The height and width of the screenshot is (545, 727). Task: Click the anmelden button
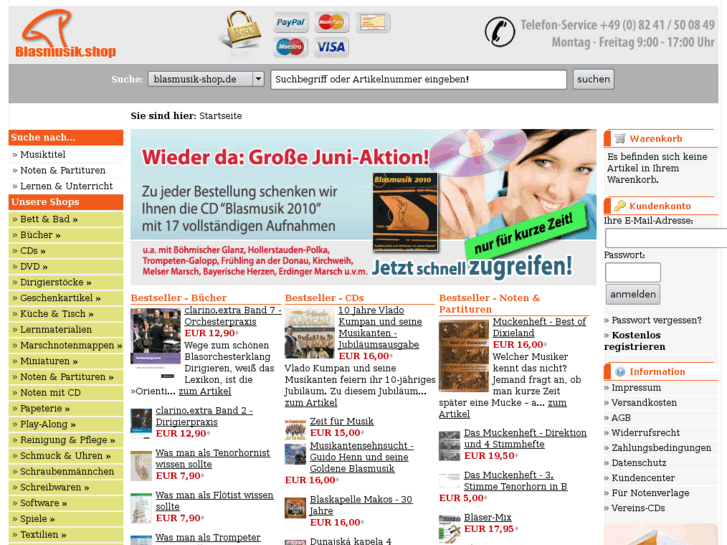click(633, 294)
